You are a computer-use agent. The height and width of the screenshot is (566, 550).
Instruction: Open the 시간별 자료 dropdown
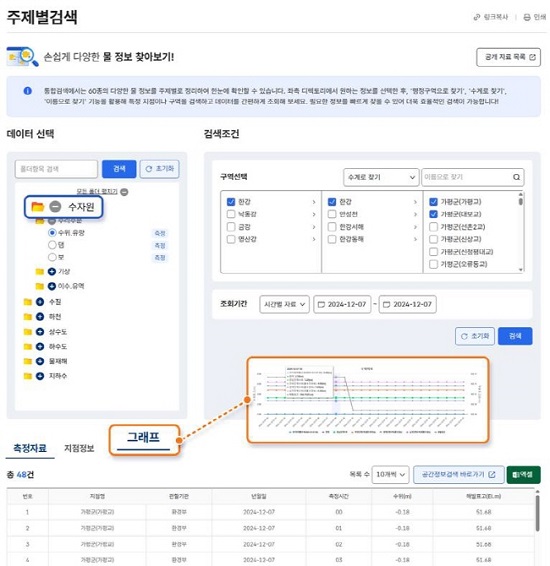284,304
